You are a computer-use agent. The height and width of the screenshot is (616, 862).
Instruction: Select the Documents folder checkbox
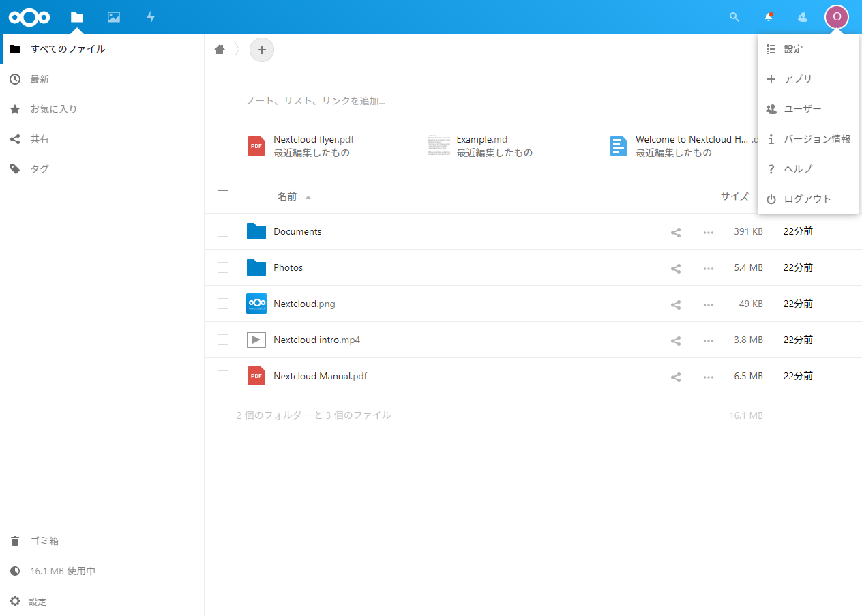223,231
